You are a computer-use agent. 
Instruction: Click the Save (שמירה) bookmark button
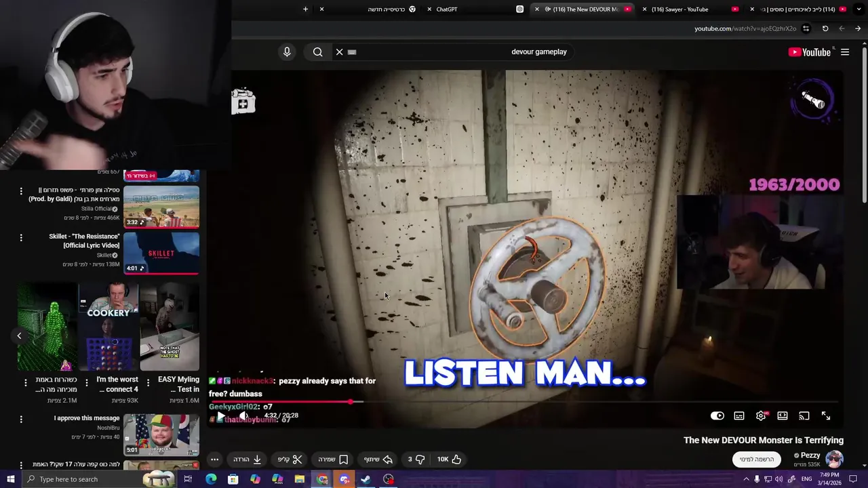coord(334,459)
